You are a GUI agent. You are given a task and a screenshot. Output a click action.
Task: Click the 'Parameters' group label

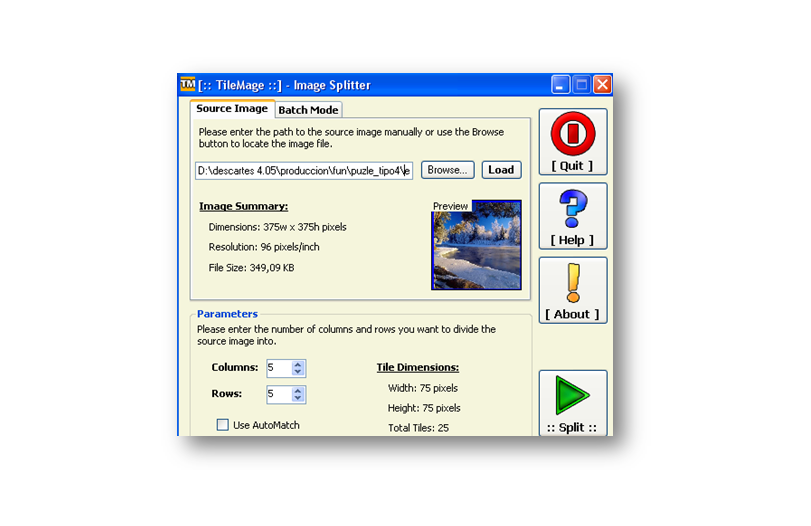point(228,314)
